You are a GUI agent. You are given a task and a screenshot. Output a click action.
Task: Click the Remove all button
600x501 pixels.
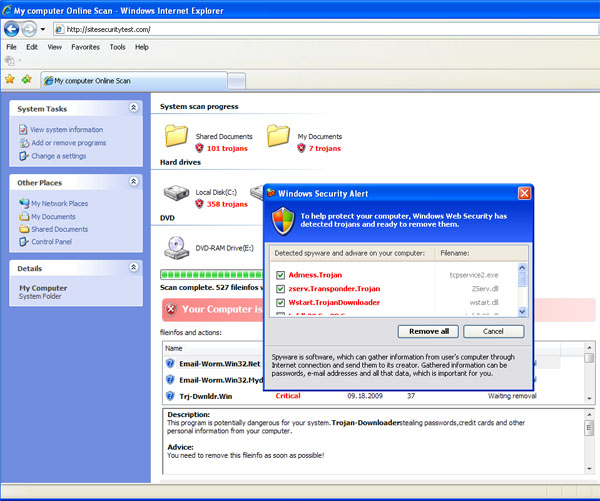coord(429,331)
